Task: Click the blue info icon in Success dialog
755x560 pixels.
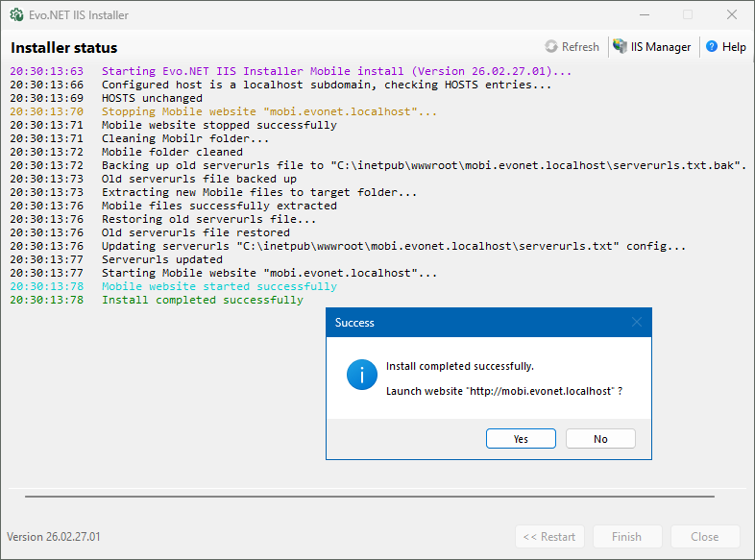Action: (x=361, y=375)
